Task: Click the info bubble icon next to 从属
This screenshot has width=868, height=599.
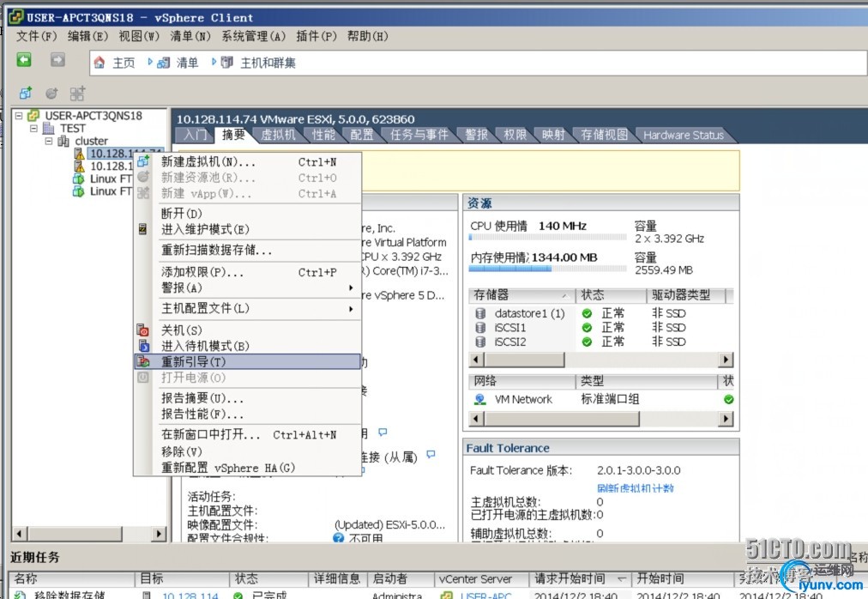Action: point(431,454)
